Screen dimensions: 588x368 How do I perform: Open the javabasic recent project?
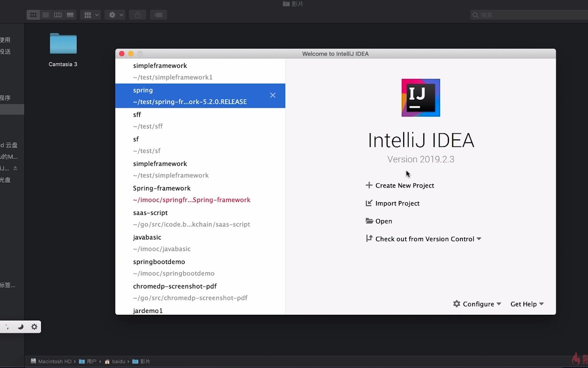(x=200, y=243)
